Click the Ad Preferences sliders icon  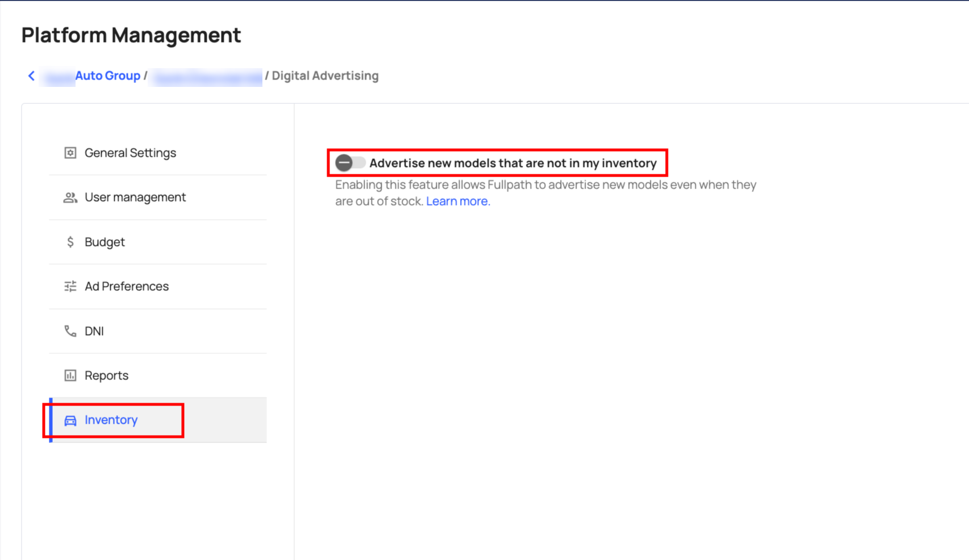[x=70, y=286]
